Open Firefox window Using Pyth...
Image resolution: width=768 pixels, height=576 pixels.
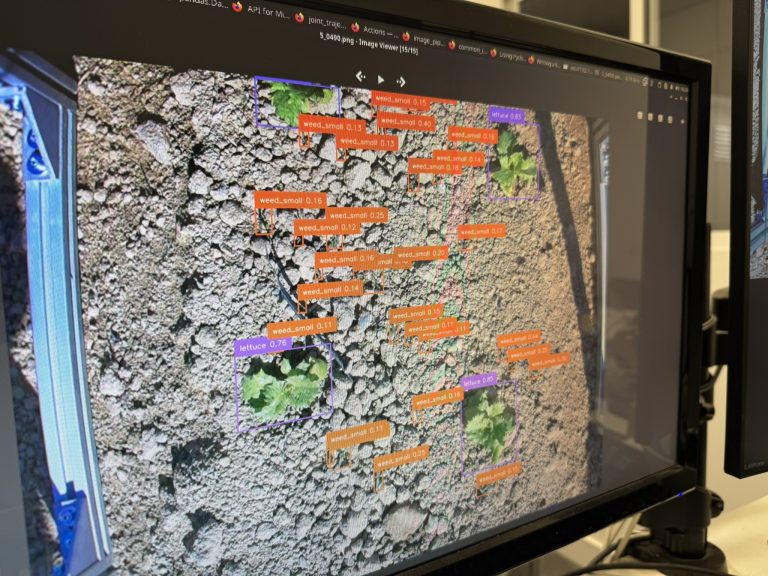pyautogui.click(x=508, y=55)
